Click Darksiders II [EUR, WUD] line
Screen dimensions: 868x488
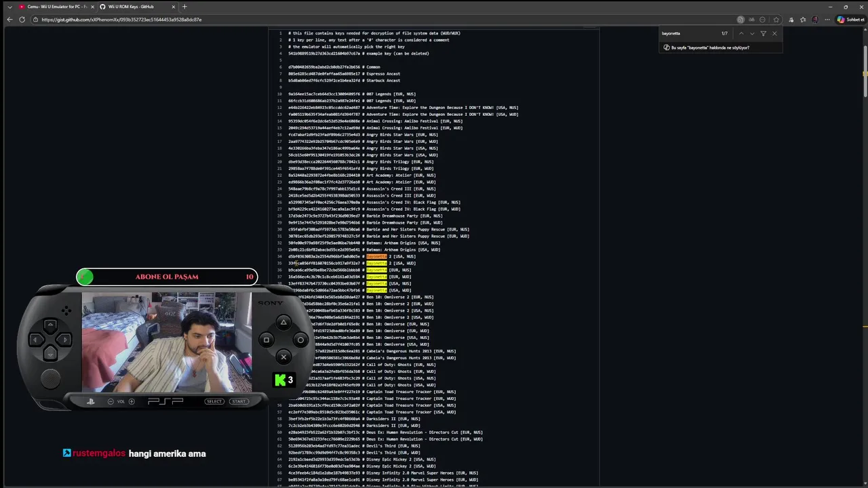(354, 426)
